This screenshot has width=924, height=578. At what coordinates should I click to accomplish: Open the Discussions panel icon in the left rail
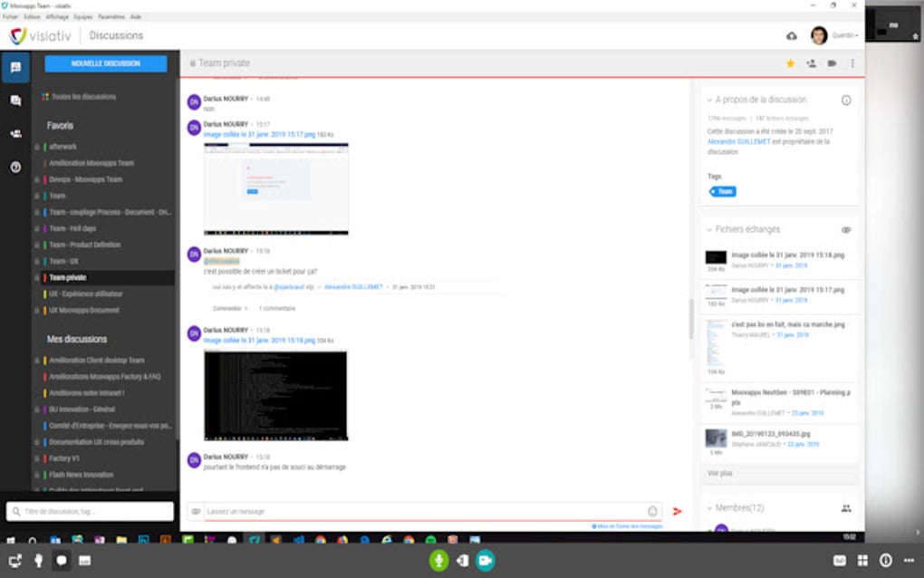coord(14,64)
